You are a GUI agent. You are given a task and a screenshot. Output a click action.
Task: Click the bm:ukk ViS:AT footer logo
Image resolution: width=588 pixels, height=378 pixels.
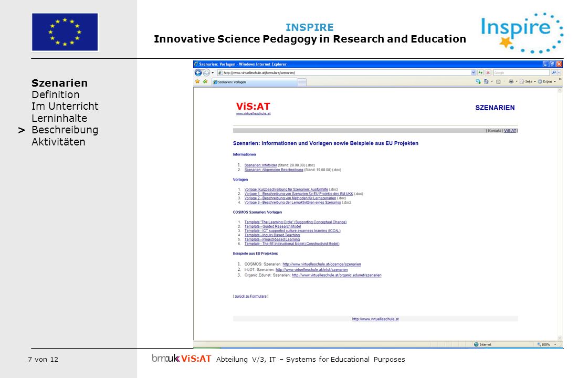tap(181, 359)
